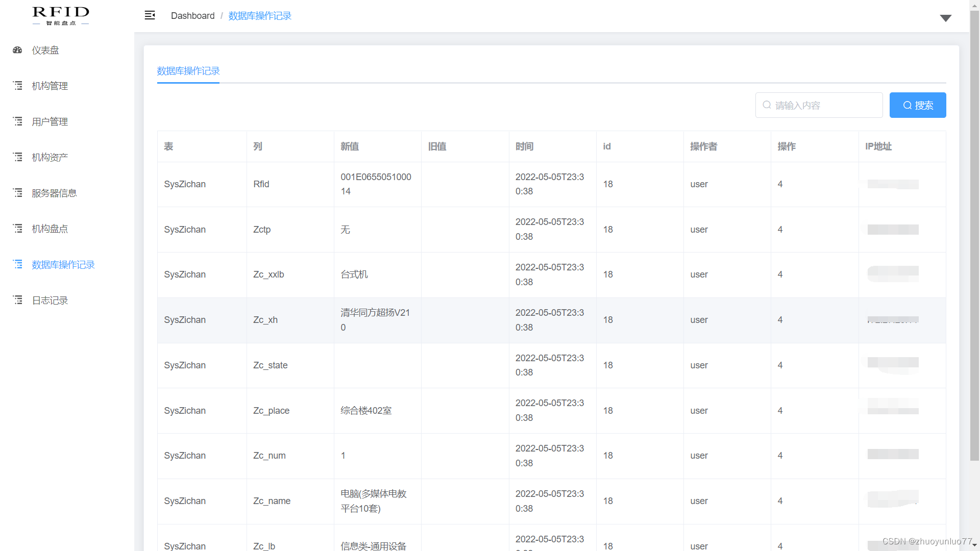Viewport: 980px width, 551px height.
Task: Select the 数据库操作记录 tab
Action: [x=188, y=71]
